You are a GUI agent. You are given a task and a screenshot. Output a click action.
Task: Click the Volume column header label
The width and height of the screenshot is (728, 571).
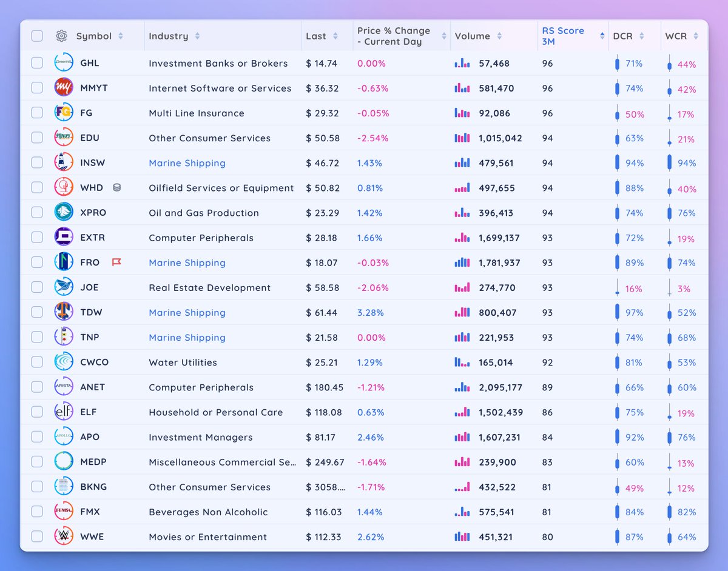pyautogui.click(x=473, y=36)
